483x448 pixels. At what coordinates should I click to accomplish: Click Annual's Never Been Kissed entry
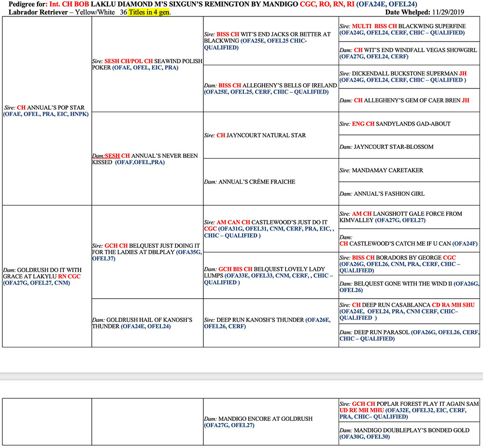coord(147,159)
